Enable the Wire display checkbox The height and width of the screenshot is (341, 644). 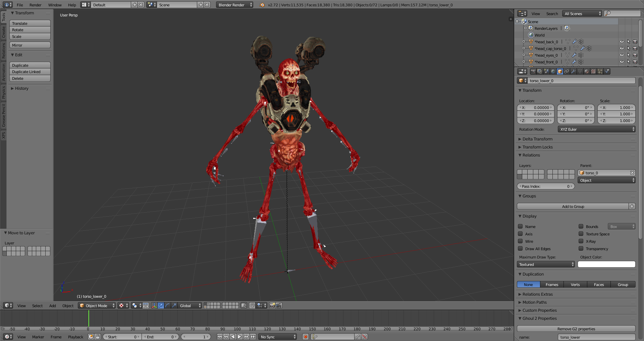520,241
